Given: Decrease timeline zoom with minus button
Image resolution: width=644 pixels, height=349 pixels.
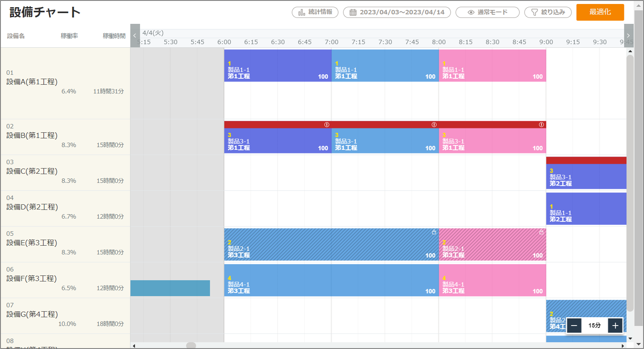Looking at the screenshot, I should (574, 326).
